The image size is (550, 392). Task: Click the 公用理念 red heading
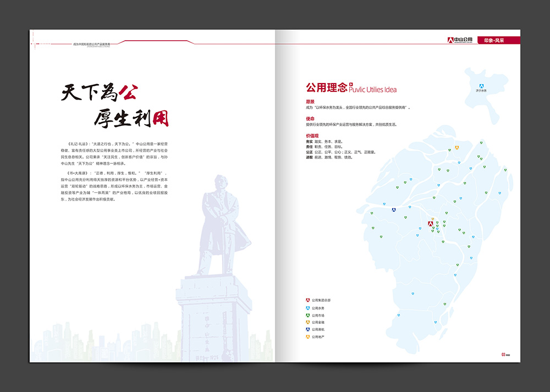(327, 87)
